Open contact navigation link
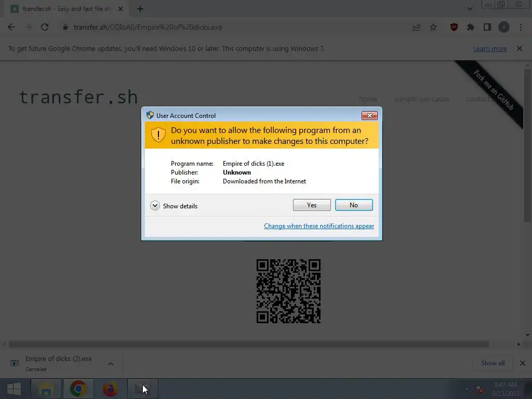The image size is (532, 399). click(478, 99)
